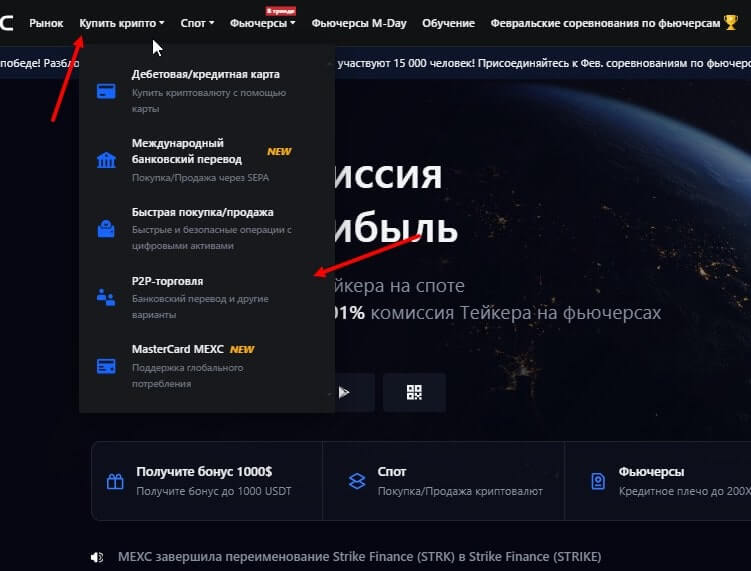Image resolution: width=751 pixels, height=571 pixels.
Task: Click the Фьючерсы document icon in card
Action: pos(598,481)
